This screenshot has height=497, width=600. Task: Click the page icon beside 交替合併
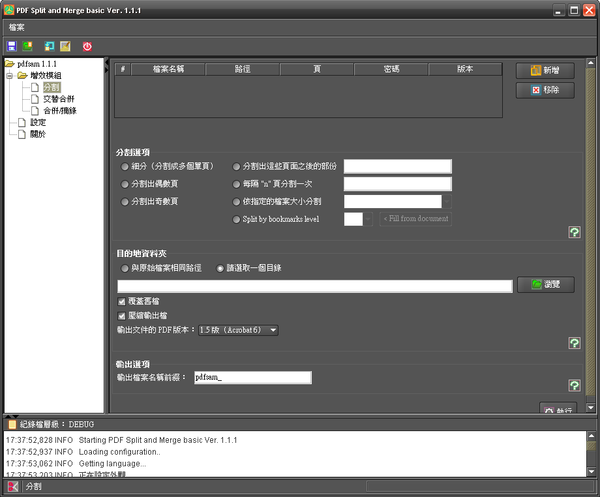[x=35, y=99]
